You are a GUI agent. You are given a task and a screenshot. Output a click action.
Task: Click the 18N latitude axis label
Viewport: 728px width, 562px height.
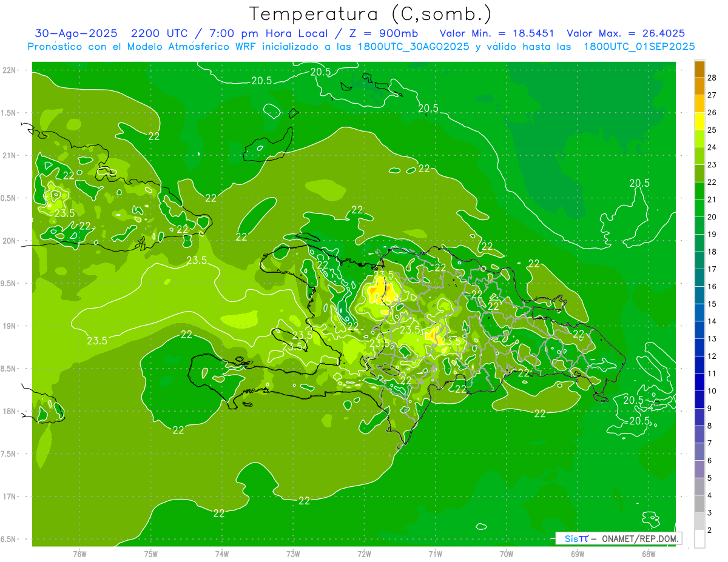pyautogui.click(x=10, y=411)
